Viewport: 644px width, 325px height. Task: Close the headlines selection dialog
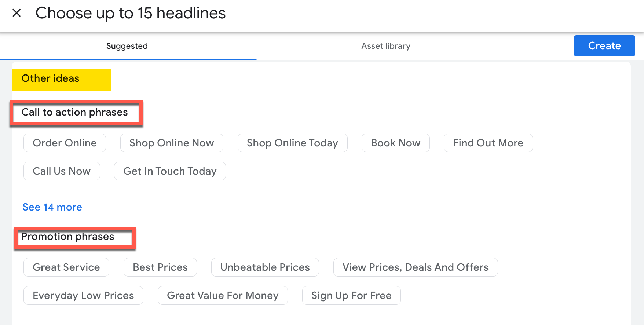(17, 13)
